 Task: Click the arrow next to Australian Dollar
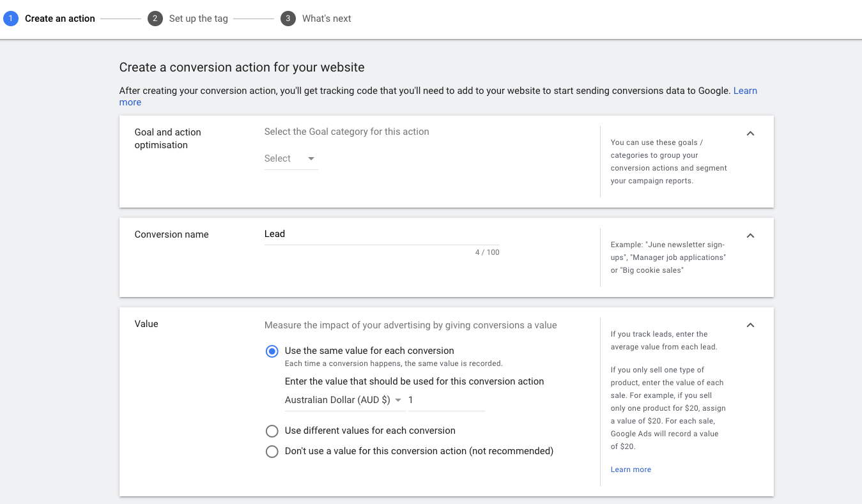(x=398, y=400)
